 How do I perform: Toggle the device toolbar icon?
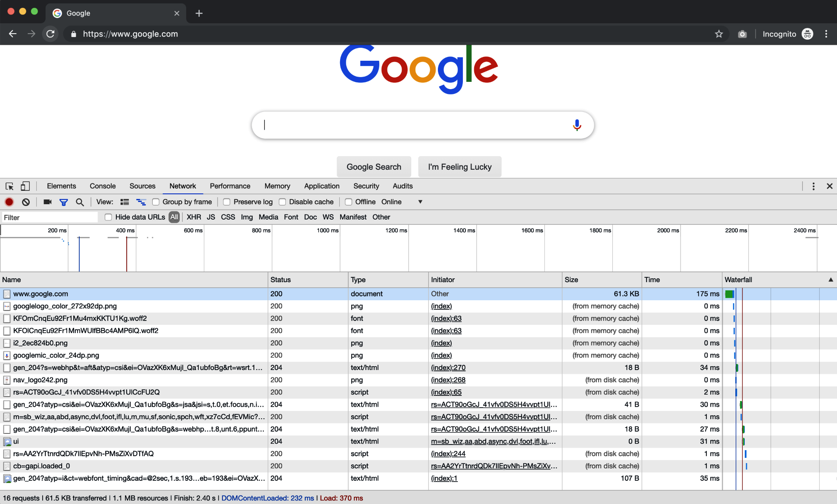25,186
